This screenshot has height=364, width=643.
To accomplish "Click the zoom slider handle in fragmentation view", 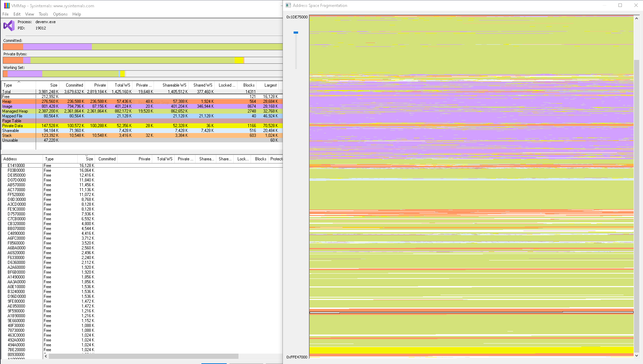I will point(296,33).
